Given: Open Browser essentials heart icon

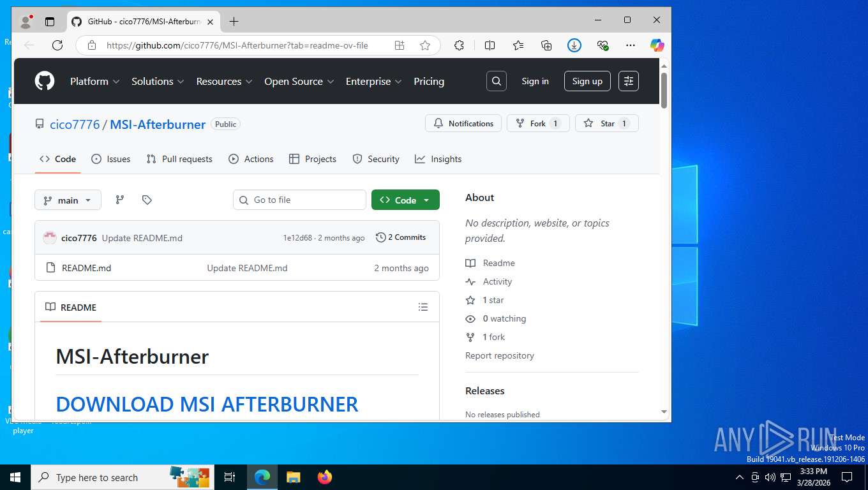Looking at the screenshot, I should (602, 45).
